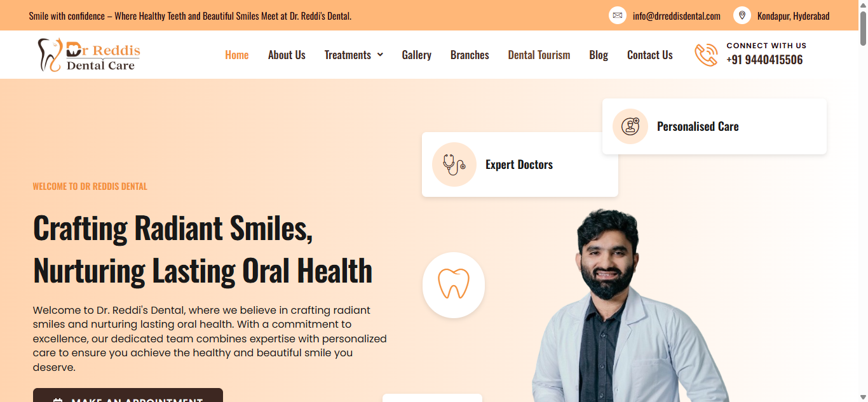Click the orange phone call icon
868x402 pixels.
706,55
